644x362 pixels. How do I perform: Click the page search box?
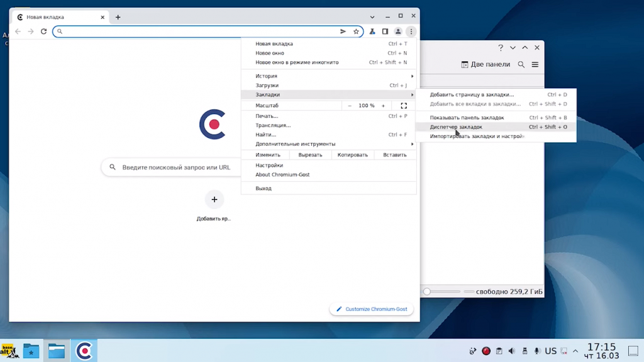coord(172,167)
